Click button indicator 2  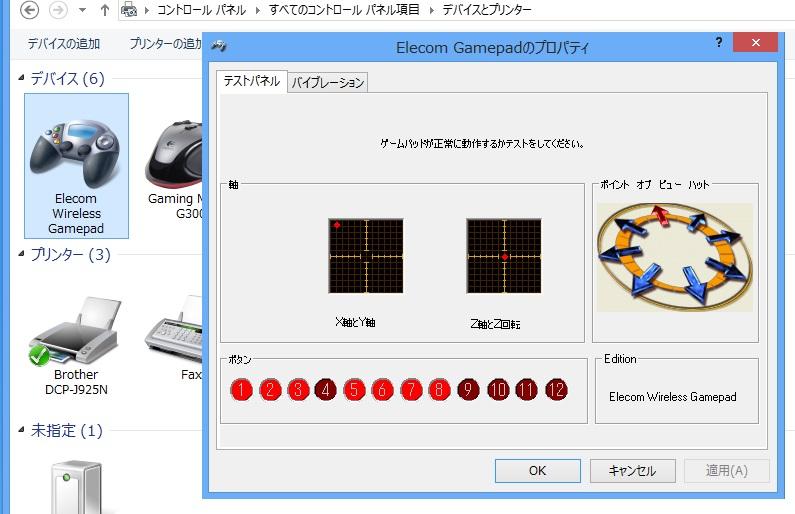270,390
